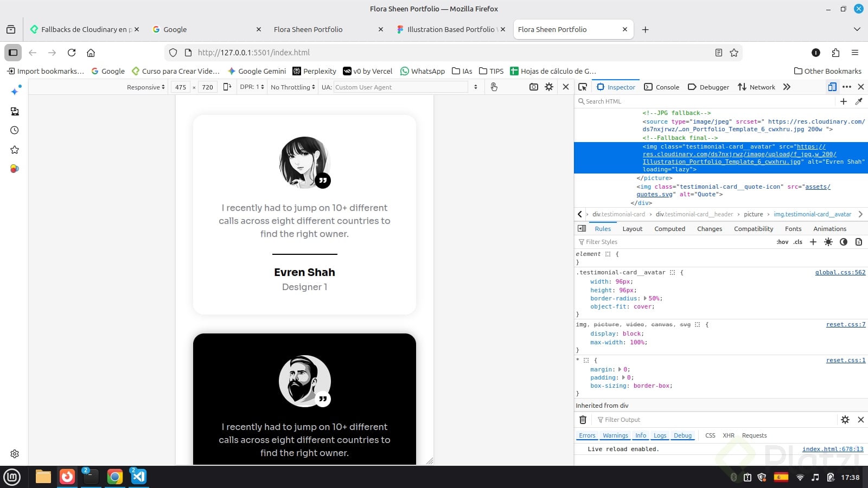Rotate the responsive viewport

coord(227,87)
